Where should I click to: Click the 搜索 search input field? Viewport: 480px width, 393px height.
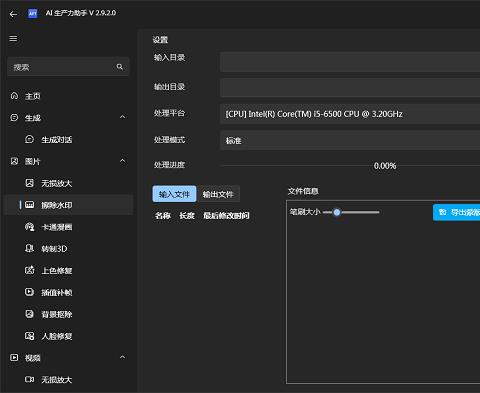(68, 67)
